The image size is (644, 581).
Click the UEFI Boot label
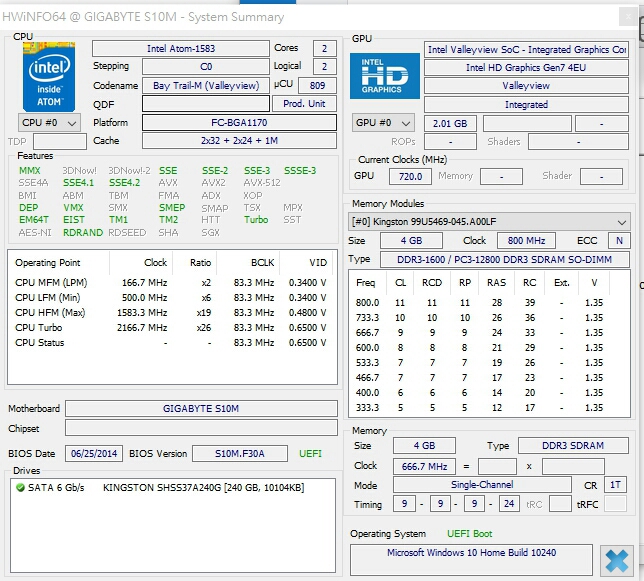click(469, 534)
